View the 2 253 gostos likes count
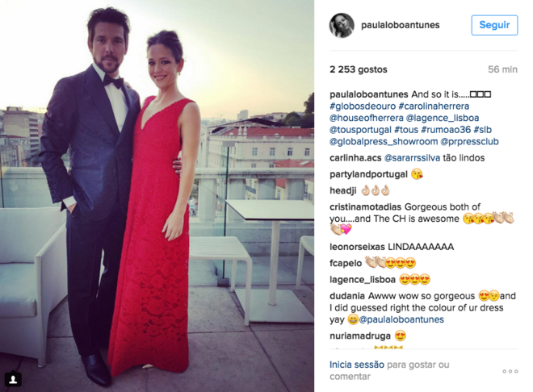 [359, 69]
